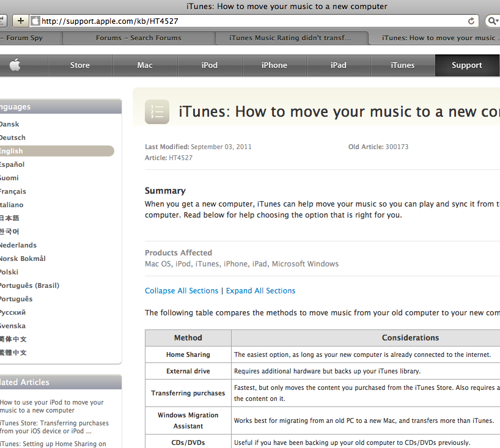Click the Method column header
Viewport: 500px width, 448px height.
[188, 337]
